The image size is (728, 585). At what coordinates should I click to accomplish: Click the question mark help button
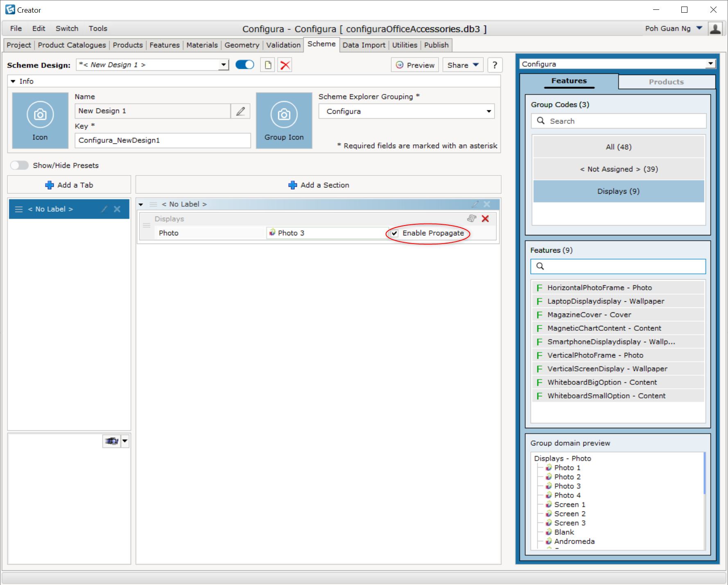coord(495,65)
